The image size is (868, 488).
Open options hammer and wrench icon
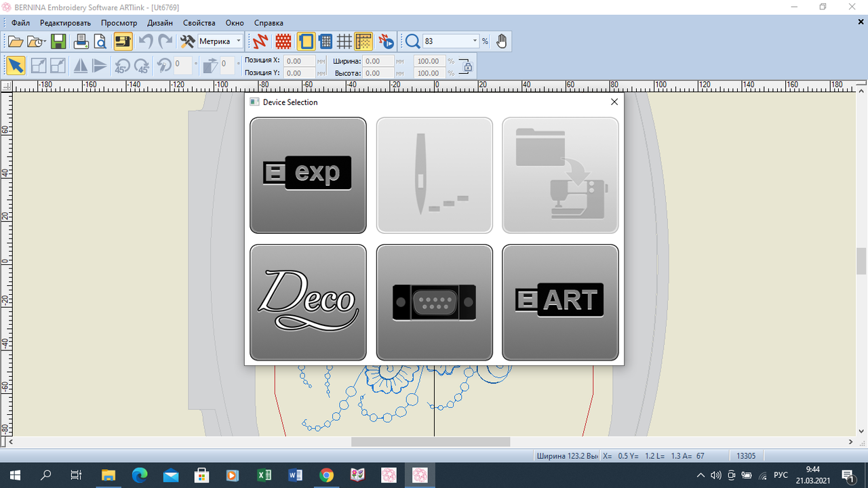187,41
